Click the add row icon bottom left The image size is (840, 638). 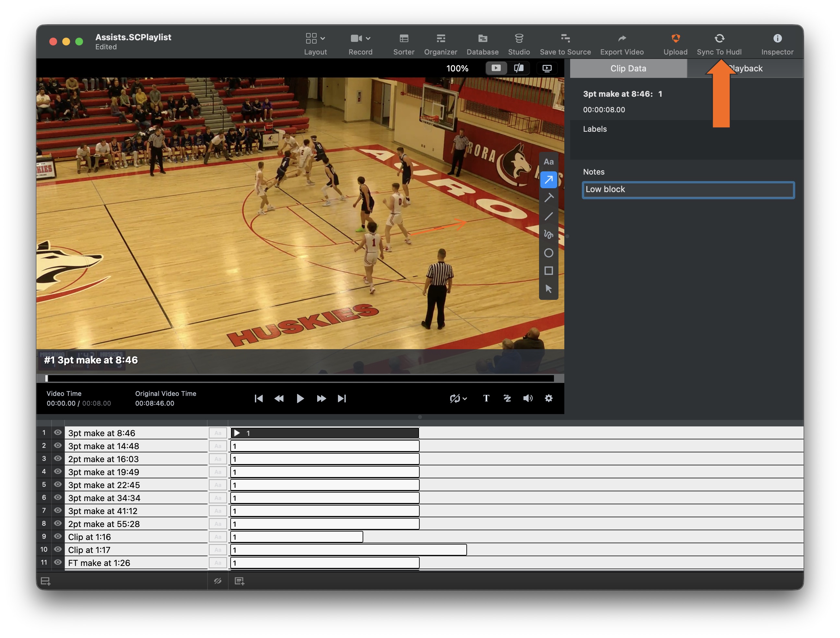click(x=46, y=581)
